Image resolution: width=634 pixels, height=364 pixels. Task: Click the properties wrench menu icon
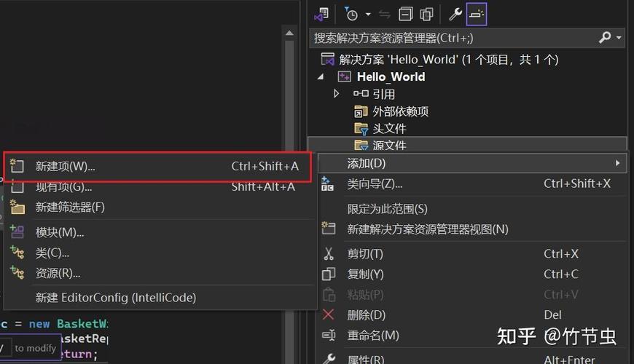click(x=329, y=359)
